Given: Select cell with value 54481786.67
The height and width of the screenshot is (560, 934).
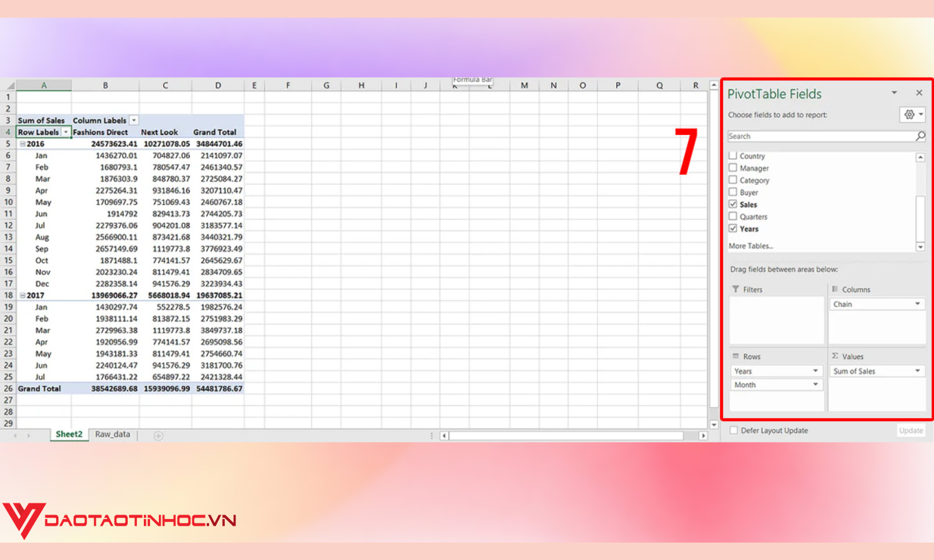Looking at the screenshot, I should (218, 388).
